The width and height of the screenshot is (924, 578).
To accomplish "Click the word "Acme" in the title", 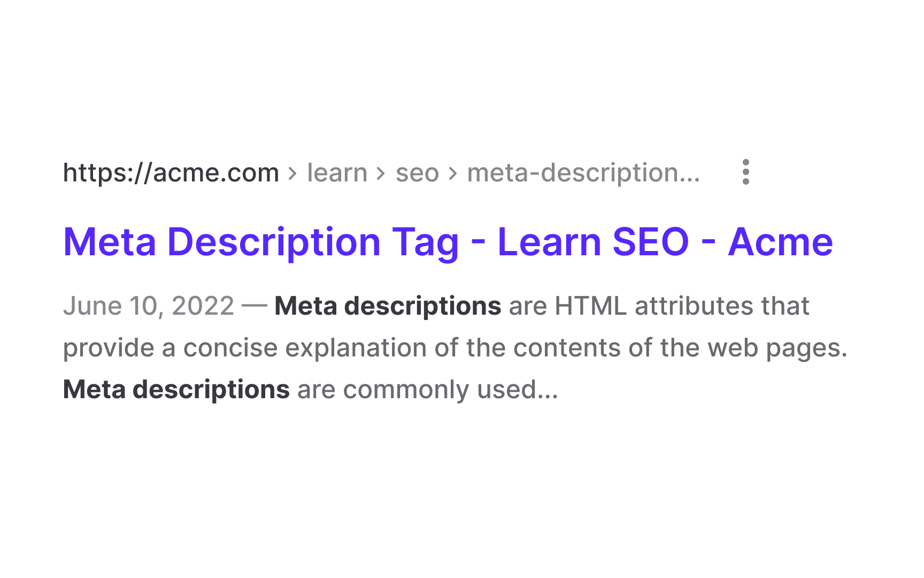I will 780,242.
